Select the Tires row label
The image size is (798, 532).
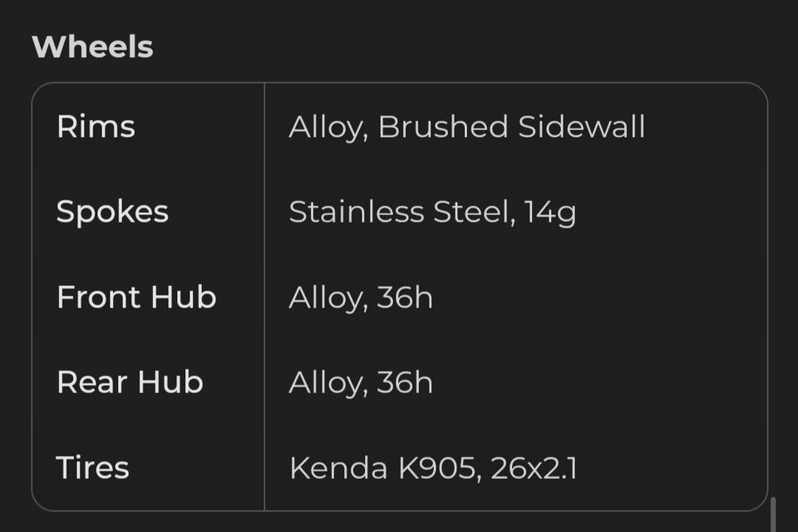(x=92, y=467)
